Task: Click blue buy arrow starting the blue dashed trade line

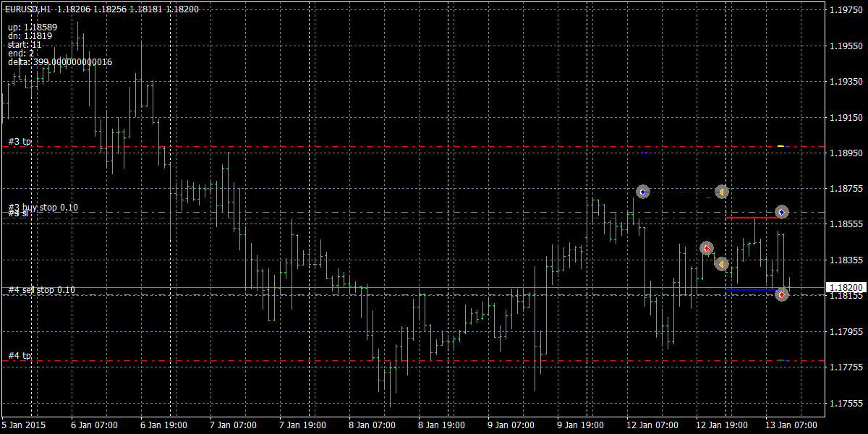Action: pos(643,192)
